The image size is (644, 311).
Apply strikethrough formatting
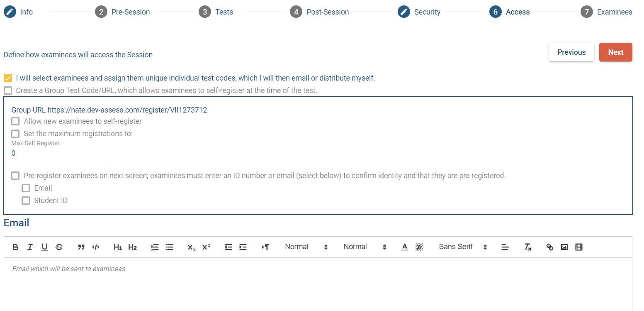click(59, 247)
